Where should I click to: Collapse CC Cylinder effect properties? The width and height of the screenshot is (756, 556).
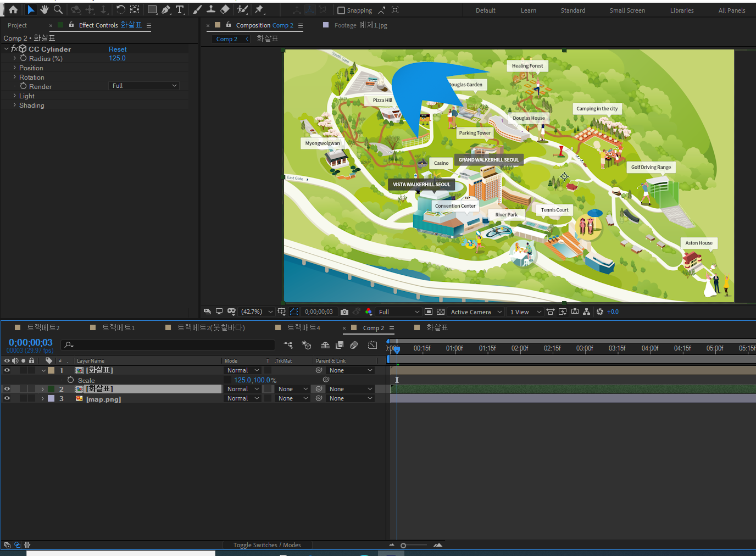[x=7, y=49]
